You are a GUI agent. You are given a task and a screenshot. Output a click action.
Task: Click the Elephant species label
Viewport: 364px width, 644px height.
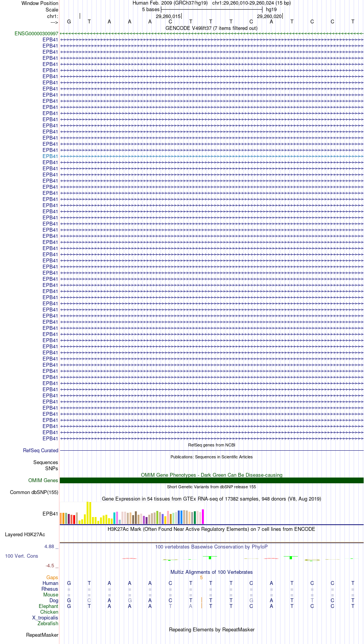coord(48,606)
